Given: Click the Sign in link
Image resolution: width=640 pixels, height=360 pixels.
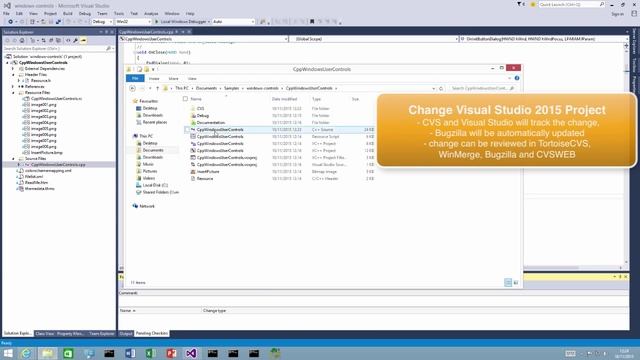Looking at the screenshot, I should coord(617,14).
